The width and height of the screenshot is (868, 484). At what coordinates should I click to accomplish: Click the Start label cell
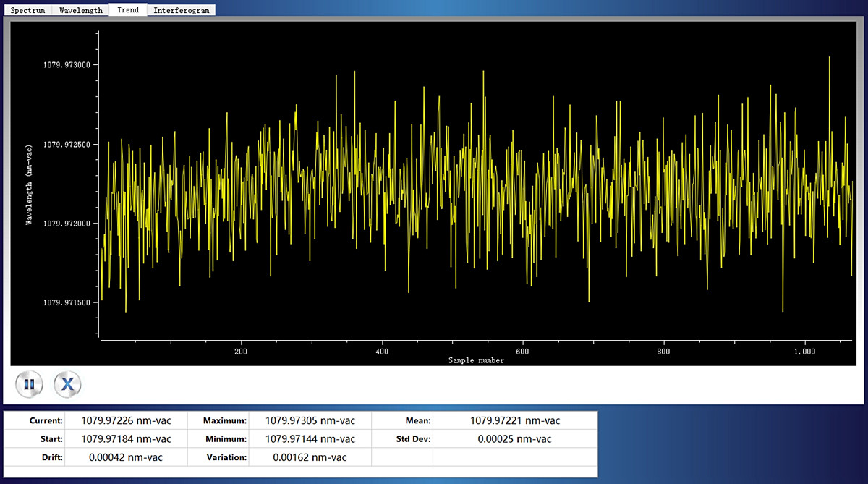[35, 438]
